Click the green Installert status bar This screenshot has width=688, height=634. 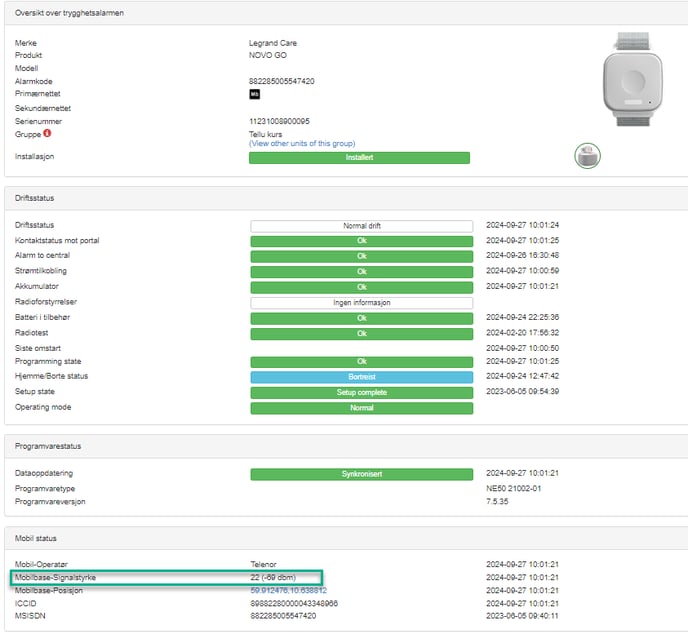tap(359, 158)
